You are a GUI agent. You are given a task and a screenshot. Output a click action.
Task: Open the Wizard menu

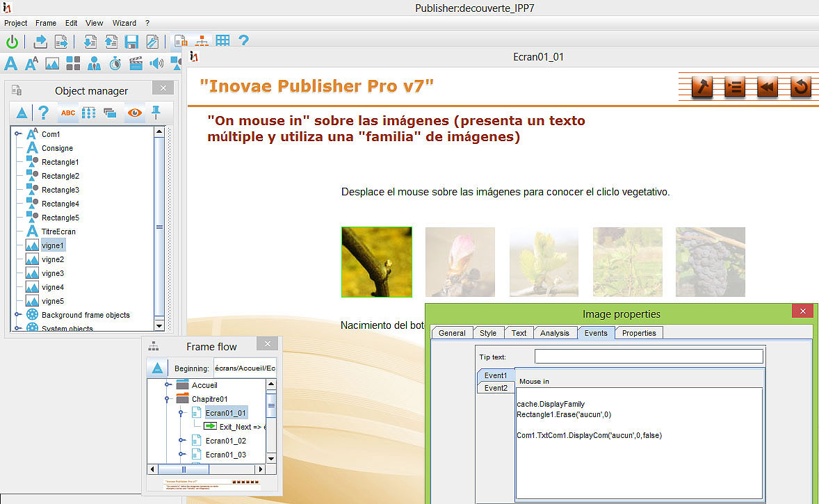(124, 23)
